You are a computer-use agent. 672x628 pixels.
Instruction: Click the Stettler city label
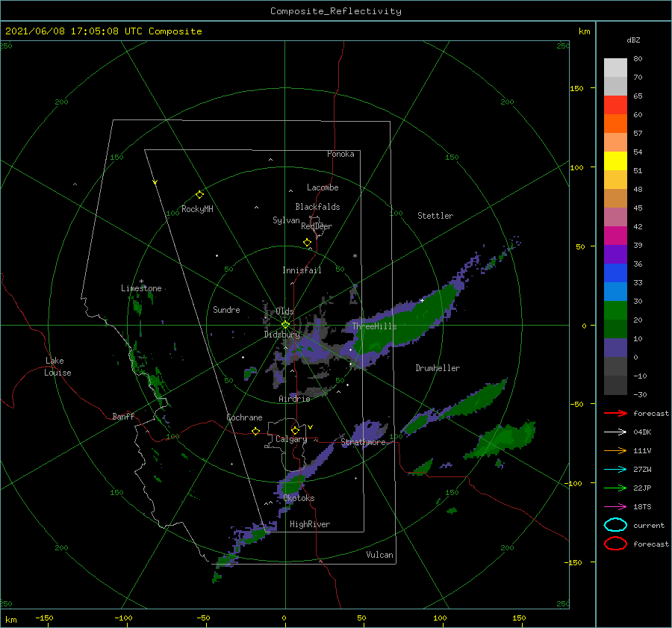tap(435, 216)
